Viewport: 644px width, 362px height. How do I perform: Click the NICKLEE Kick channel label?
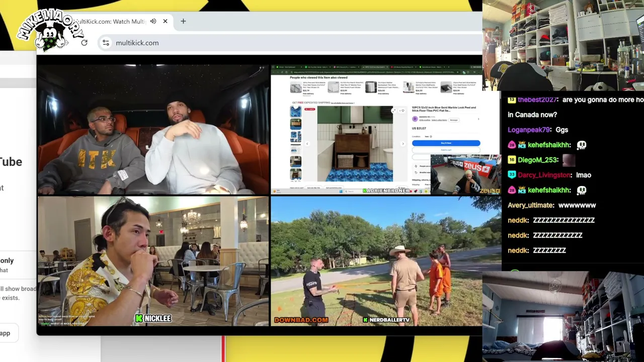pyautogui.click(x=153, y=318)
